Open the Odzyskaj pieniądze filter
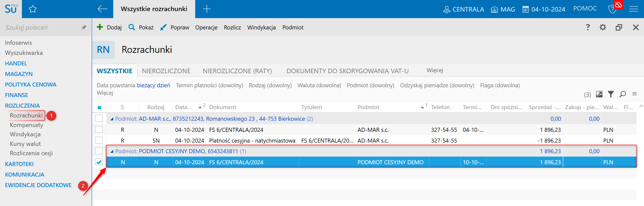 [x=437, y=86]
